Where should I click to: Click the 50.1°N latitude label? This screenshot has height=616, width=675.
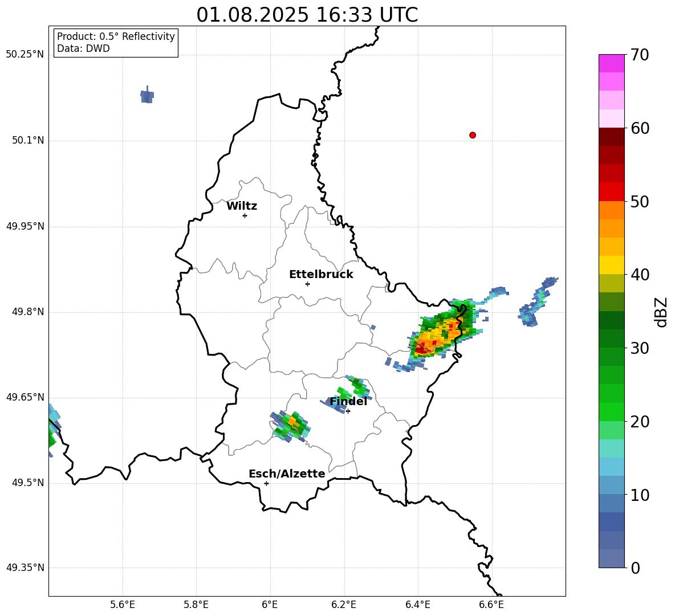[28, 140]
